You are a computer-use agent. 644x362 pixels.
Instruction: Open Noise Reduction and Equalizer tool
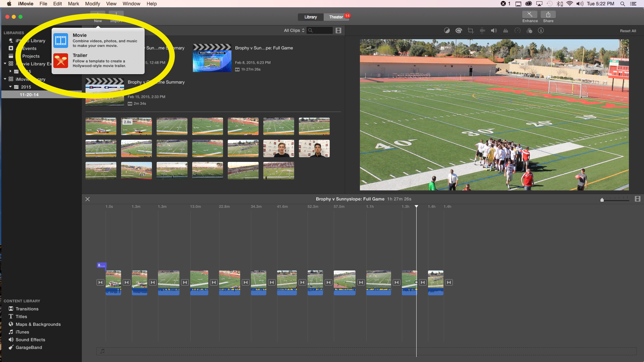pyautogui.click(x=505, y=31)
